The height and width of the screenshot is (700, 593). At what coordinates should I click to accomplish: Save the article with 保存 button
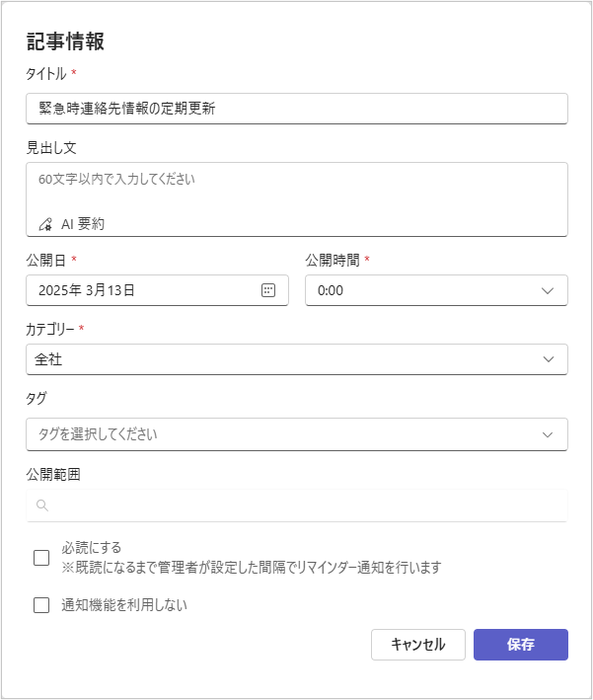click(521, 645)
